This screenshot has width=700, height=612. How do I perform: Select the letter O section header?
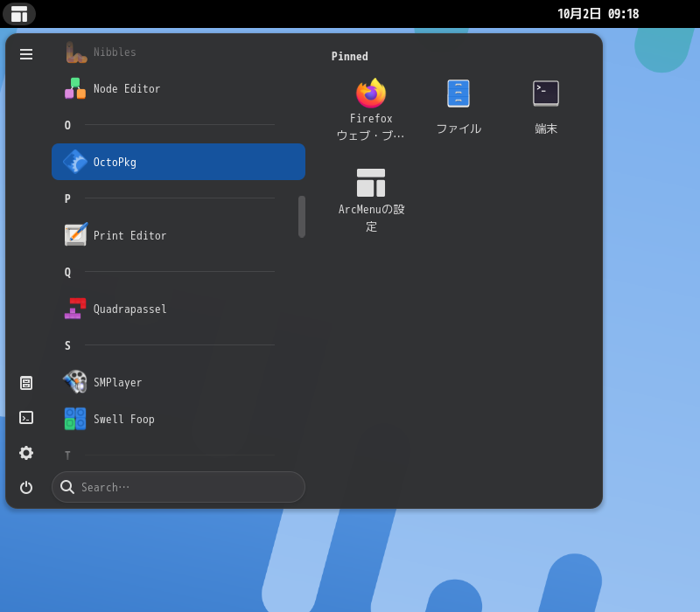(x=67, y=125)
